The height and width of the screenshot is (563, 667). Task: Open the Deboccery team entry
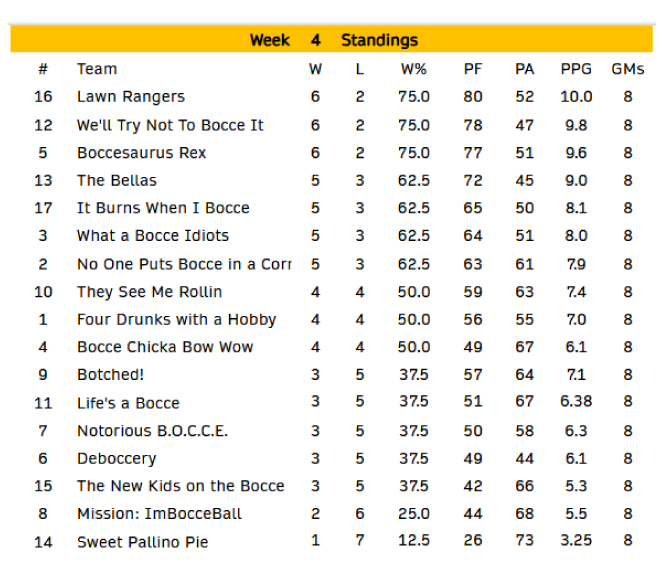[117, 459]
